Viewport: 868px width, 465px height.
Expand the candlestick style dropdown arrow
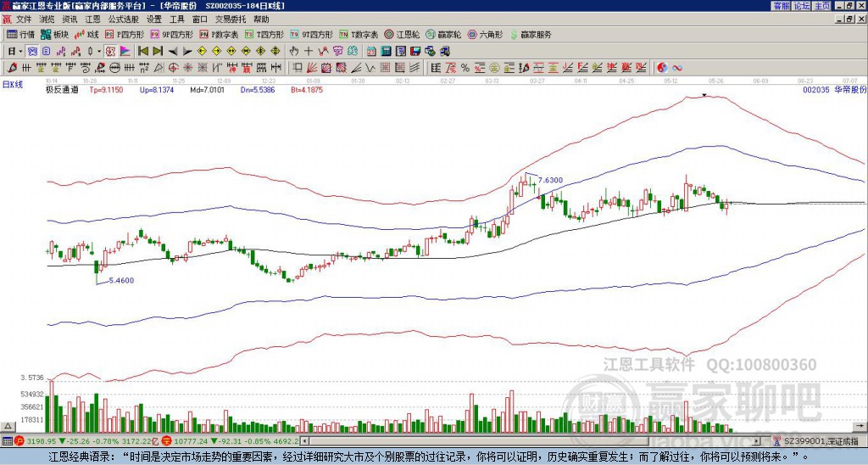click(99, 52)
